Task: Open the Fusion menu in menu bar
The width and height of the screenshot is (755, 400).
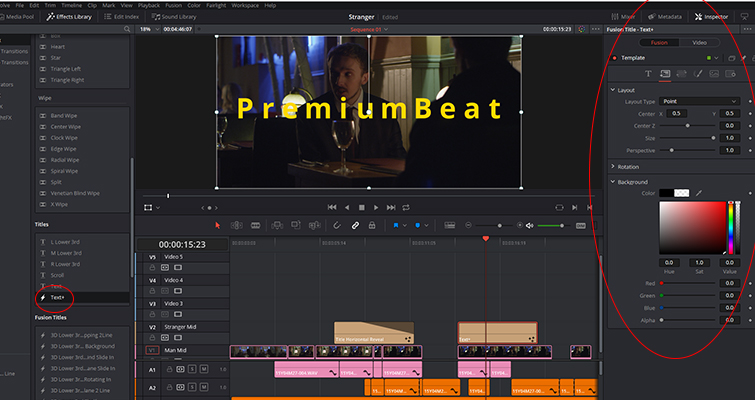Action: click(x=173, y=5)
